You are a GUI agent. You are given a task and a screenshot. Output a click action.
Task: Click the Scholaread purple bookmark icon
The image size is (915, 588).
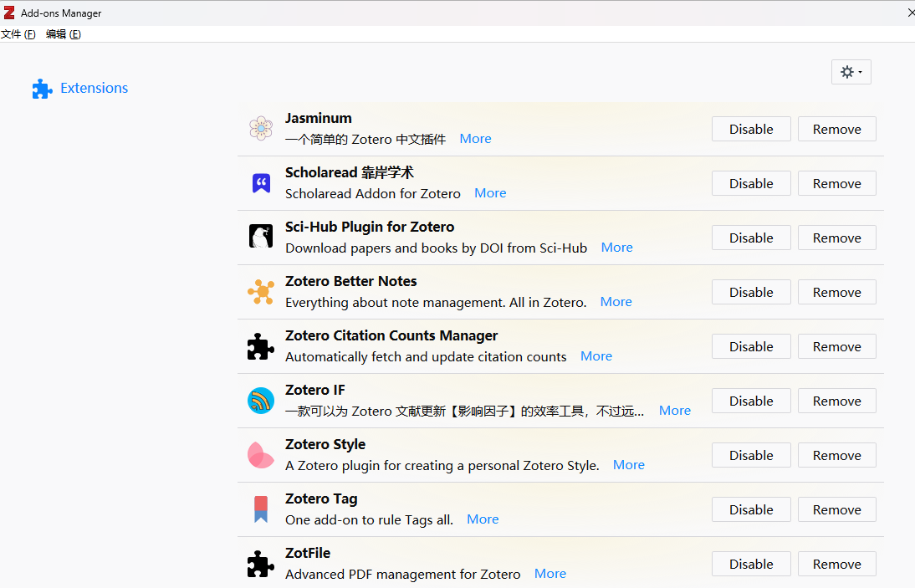click(x=261, y=183)
